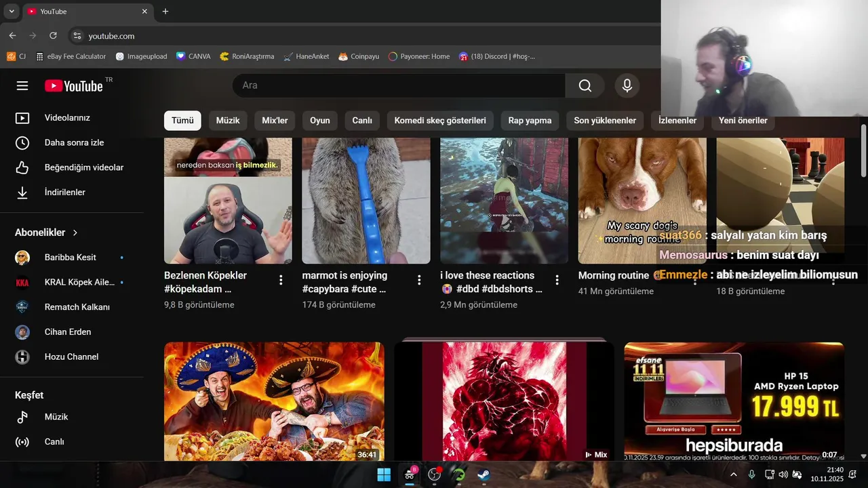868x488 pixels.
Task: Click Keşfet section heading
Action: [29, 395]
